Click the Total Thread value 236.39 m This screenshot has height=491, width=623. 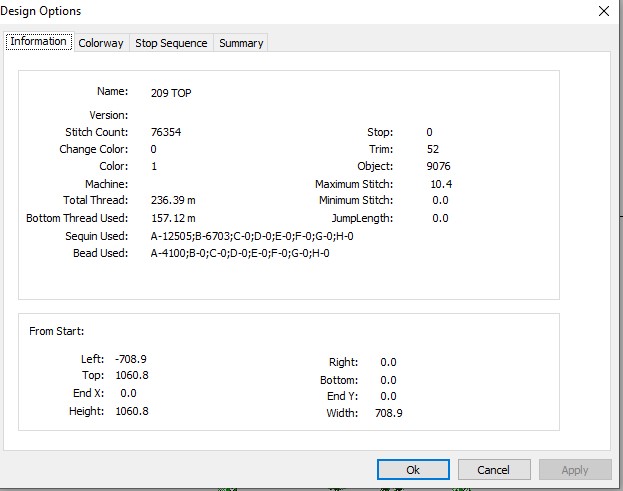coord(173,200)
